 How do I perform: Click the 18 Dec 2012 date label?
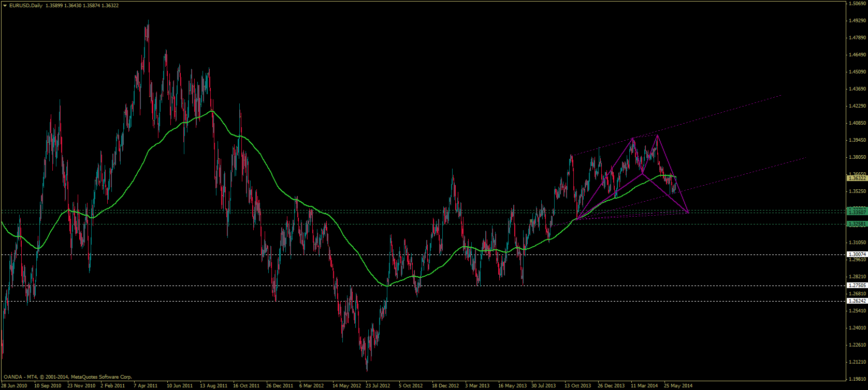[446, 386]
